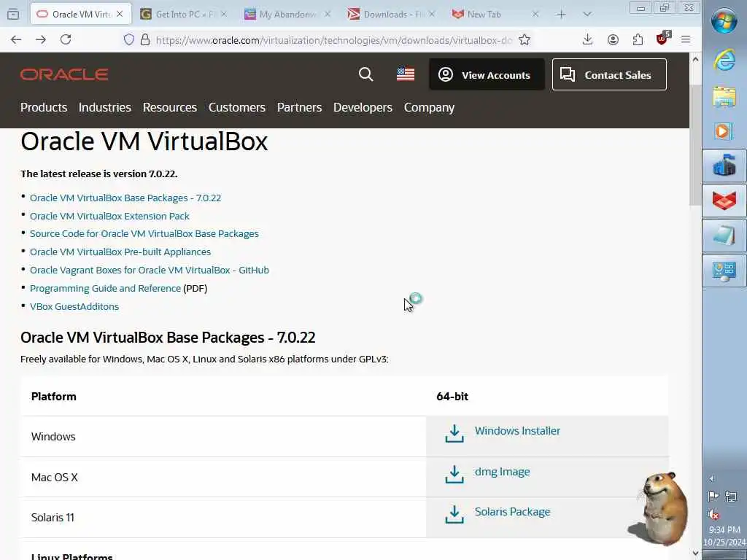Select the Solaris 11 platform cell
The width and height of the screenshot is (747, 560).
pos(223,518)
